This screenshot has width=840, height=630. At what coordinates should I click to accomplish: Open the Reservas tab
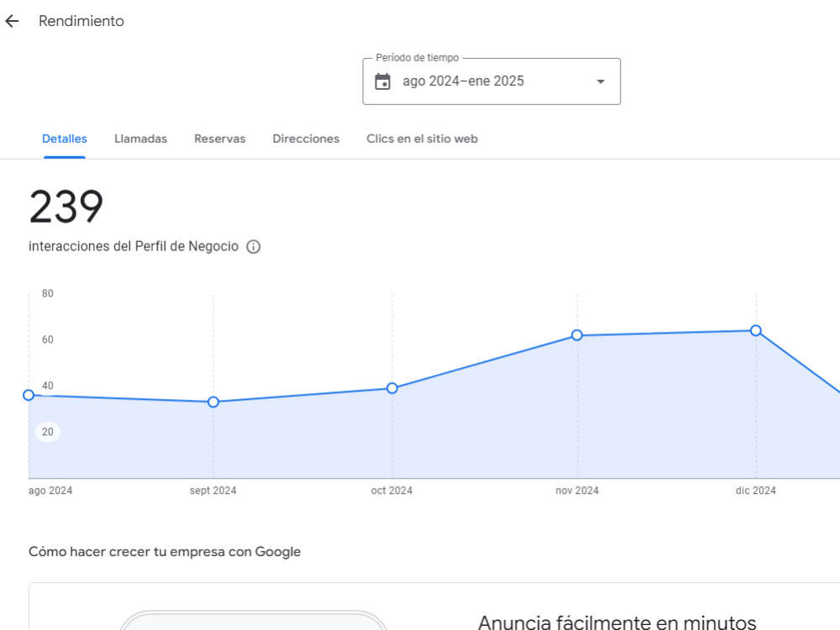point(219,139)
